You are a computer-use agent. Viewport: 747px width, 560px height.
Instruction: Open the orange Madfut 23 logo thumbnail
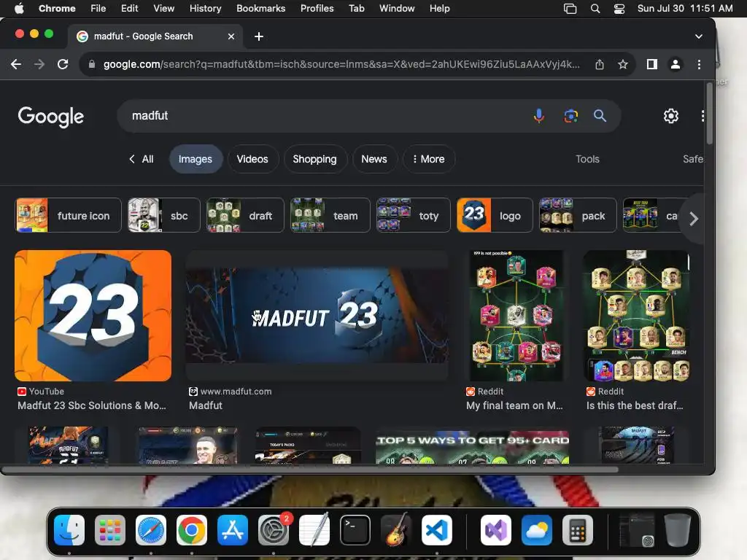click(93, 316)
